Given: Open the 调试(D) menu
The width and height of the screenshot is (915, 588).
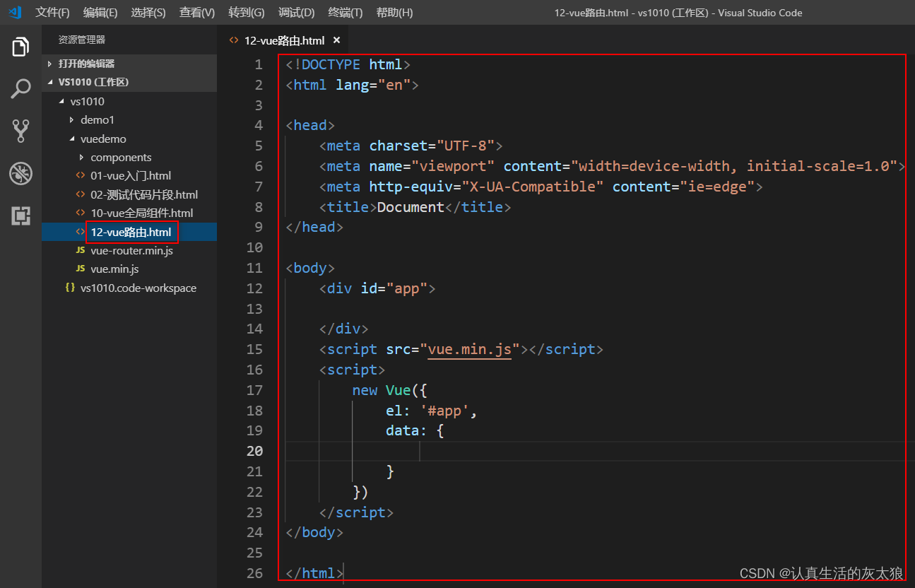Looking at the screenshot, I should click(x=296, y=13).
